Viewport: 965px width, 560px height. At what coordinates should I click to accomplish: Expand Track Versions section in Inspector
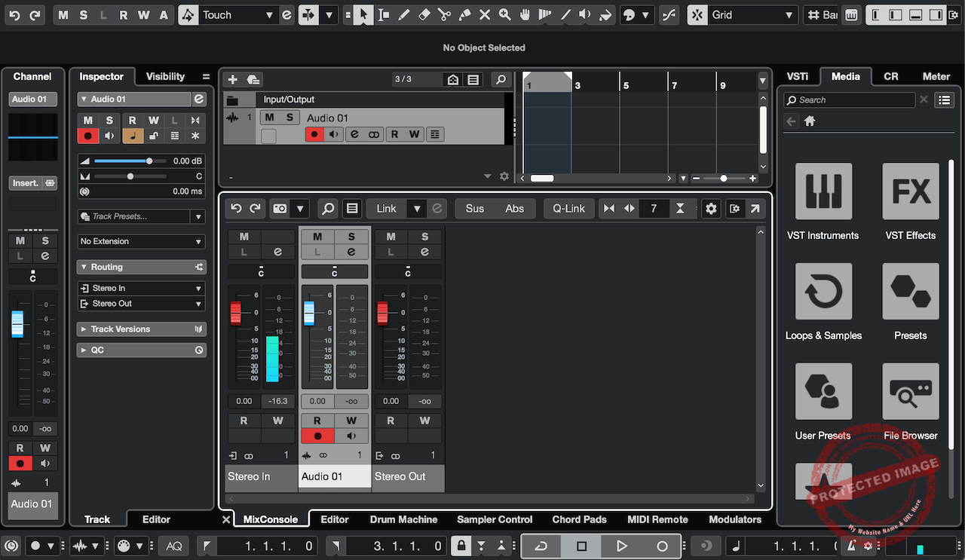pos(142,329)
